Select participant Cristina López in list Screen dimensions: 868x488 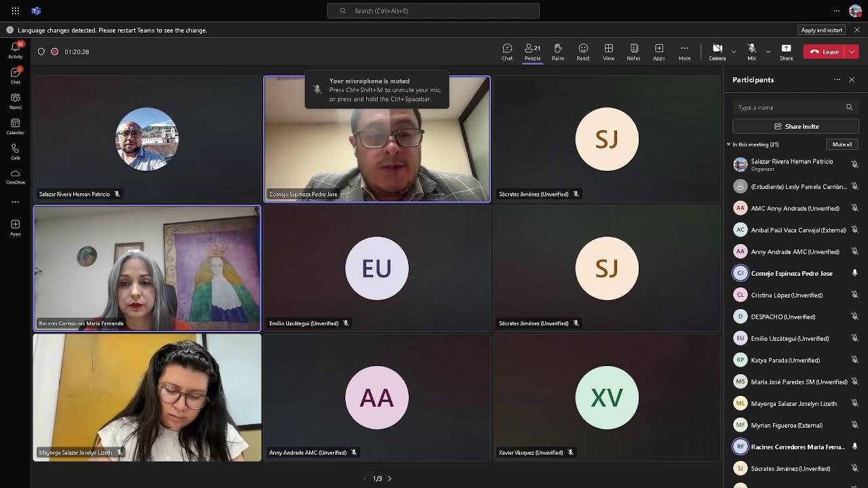click(x=796, y=295)
